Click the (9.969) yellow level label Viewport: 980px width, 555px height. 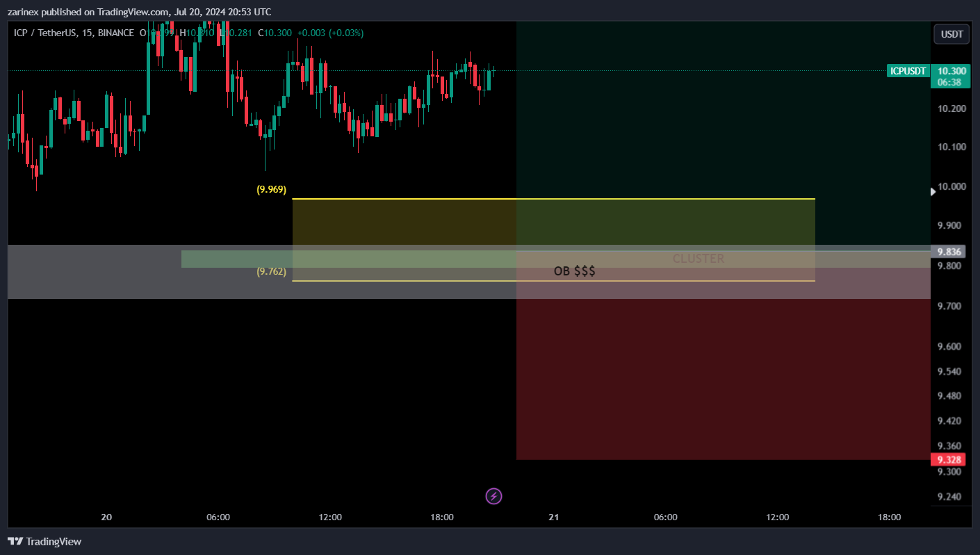271,189
